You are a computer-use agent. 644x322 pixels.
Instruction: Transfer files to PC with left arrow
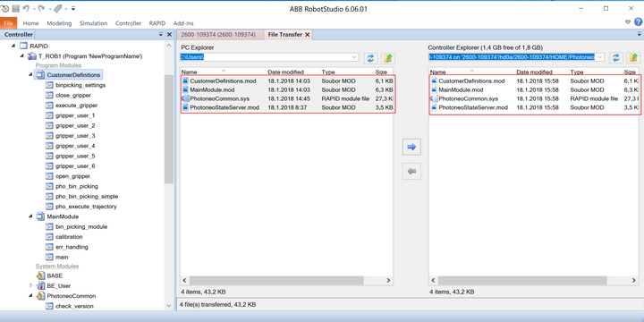pyautogui.click(x=411, y=171)
